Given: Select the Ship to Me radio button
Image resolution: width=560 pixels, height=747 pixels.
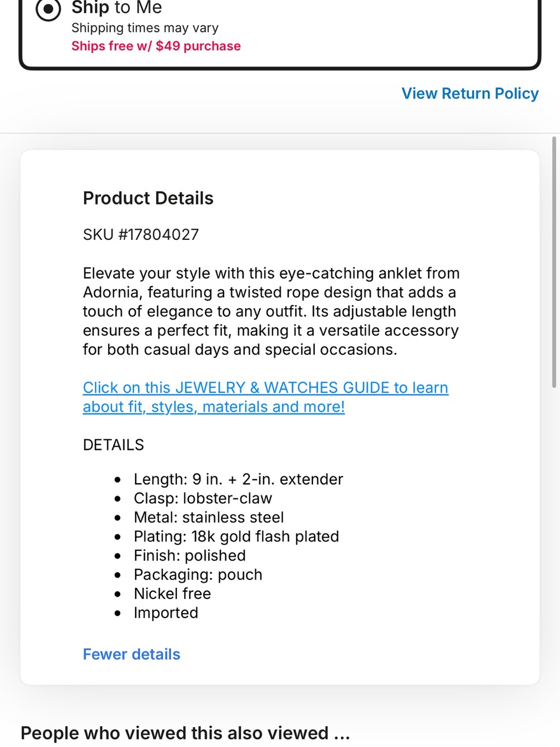Looking at the screenshot, I should (48, 10).
